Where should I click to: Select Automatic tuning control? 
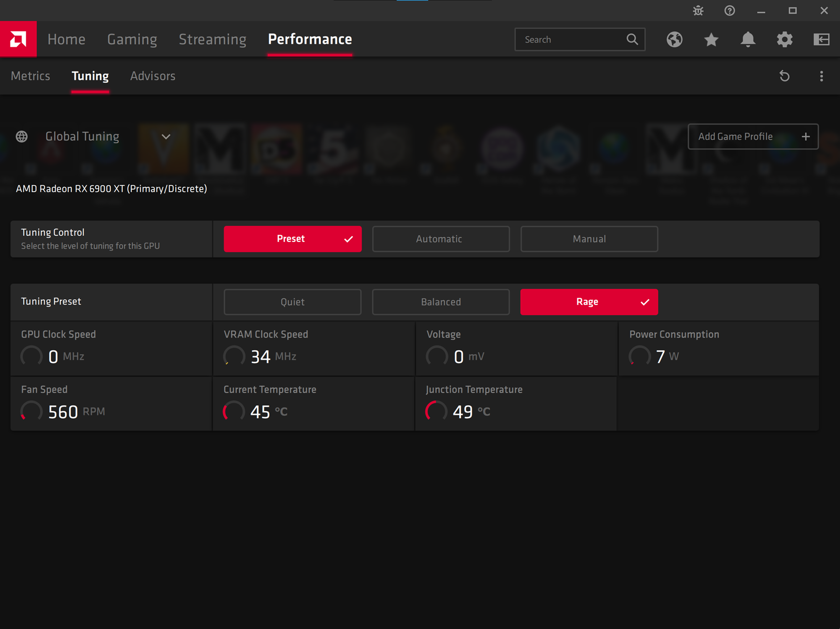441,239
